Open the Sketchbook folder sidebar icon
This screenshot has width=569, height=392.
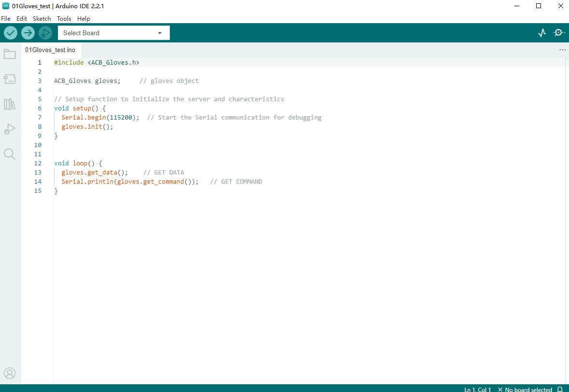10,54
